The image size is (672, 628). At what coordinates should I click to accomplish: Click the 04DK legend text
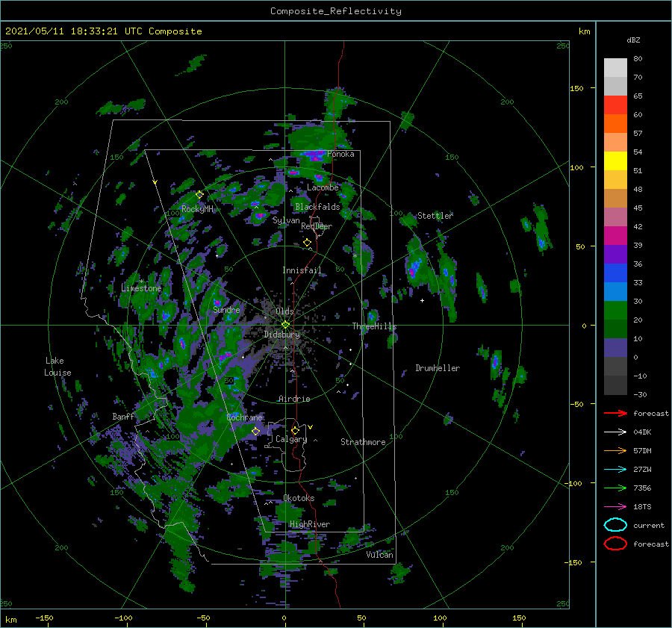[x=642, y=432]
